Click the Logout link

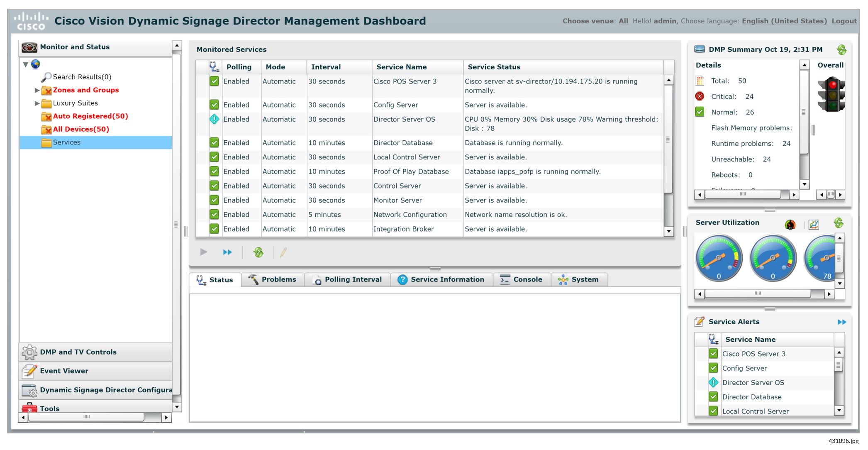(844, 21)
